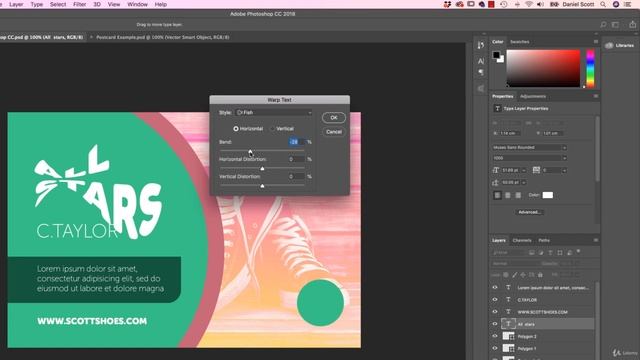
Task: Select right align text in Properties
Action: click(x=518, y=196)
